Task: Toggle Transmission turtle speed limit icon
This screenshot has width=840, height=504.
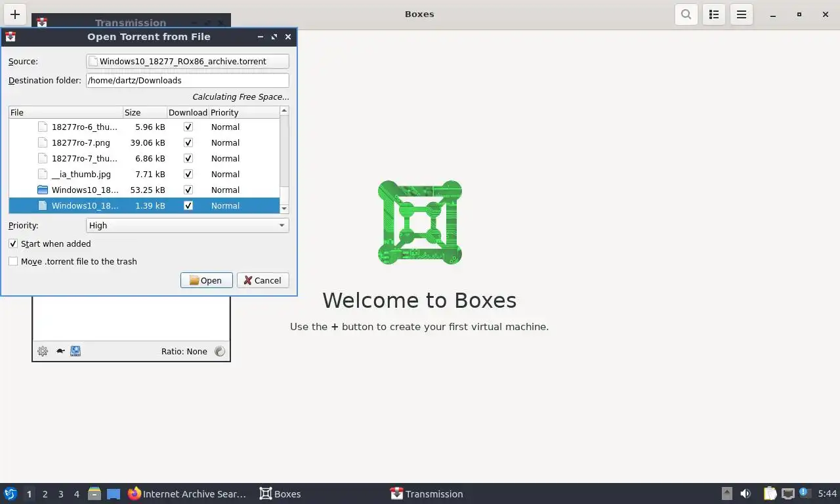Action: pos(60,351)
